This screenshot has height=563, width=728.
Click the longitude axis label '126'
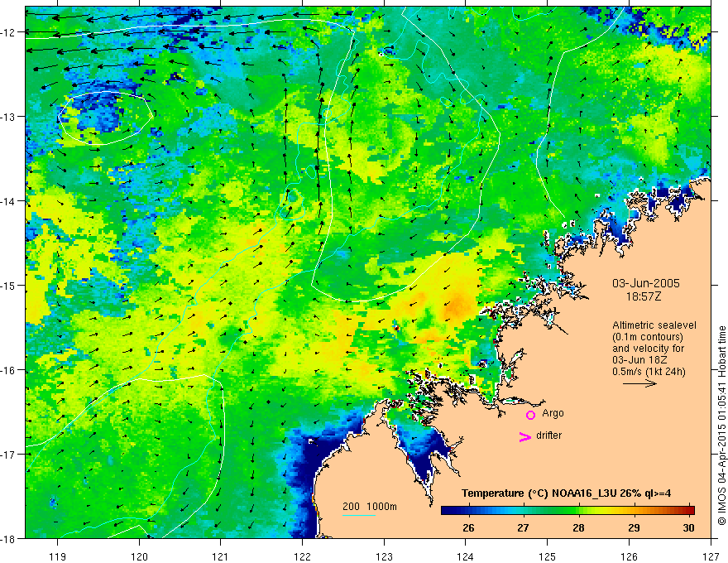629,556
